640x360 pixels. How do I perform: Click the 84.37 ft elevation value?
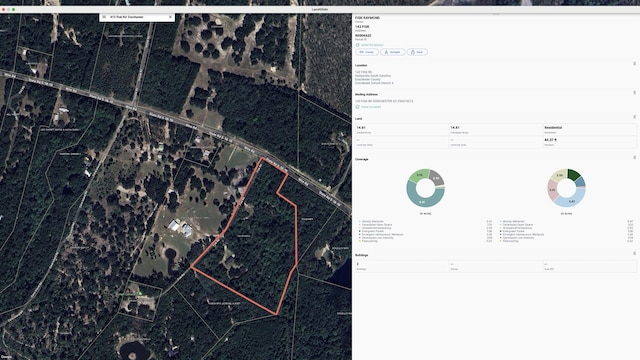pos(550,140)
